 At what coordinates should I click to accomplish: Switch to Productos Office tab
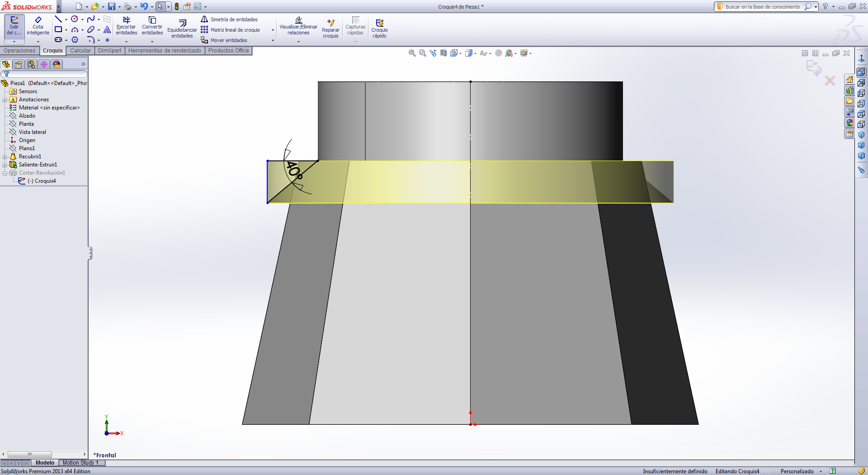coord(228,51)
